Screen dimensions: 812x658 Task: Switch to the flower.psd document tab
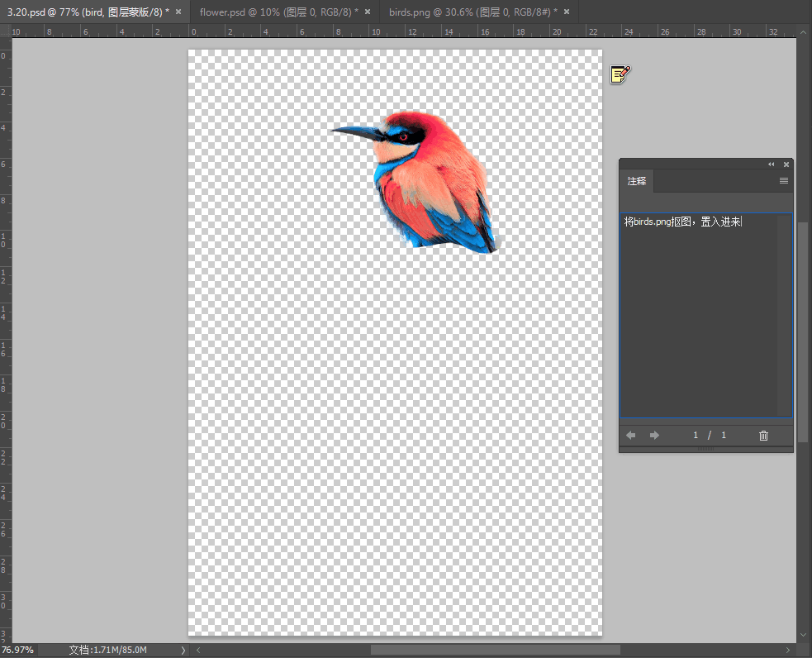tap(278, 12)
